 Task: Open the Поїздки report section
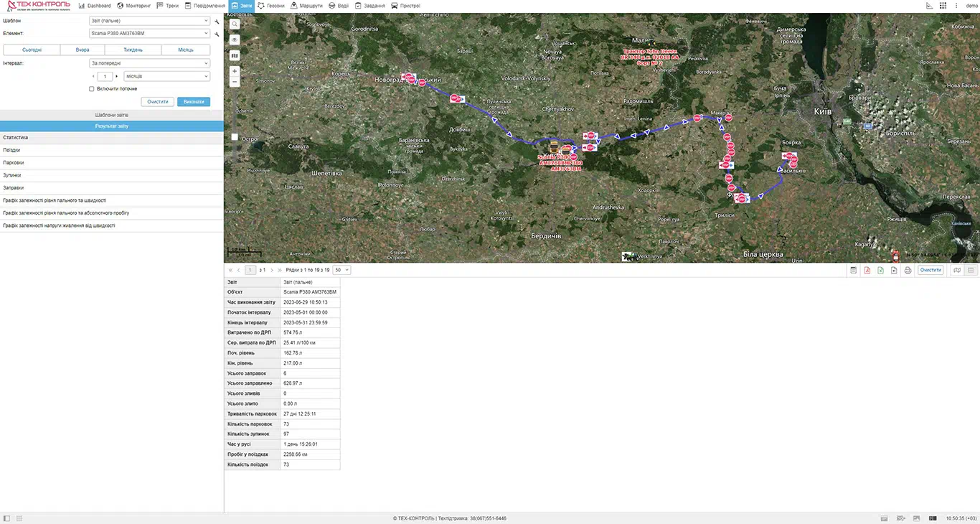[x=112, y=150]
